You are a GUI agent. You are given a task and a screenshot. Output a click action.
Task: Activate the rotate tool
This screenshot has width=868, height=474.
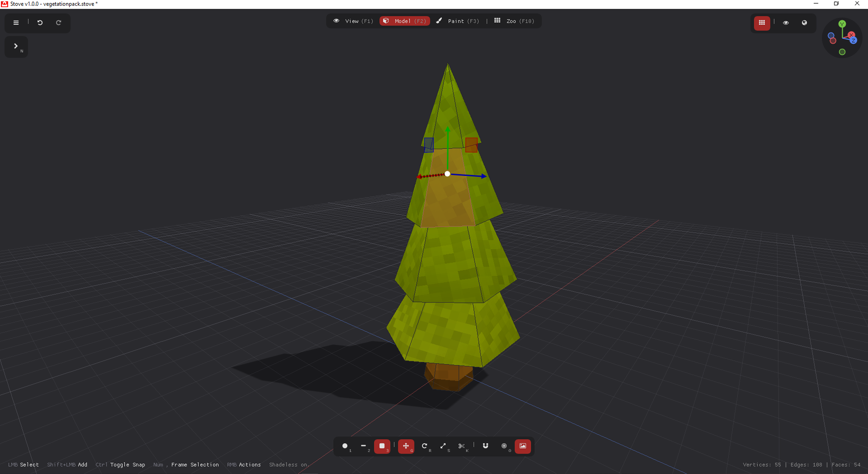click(x=425, y=446)
